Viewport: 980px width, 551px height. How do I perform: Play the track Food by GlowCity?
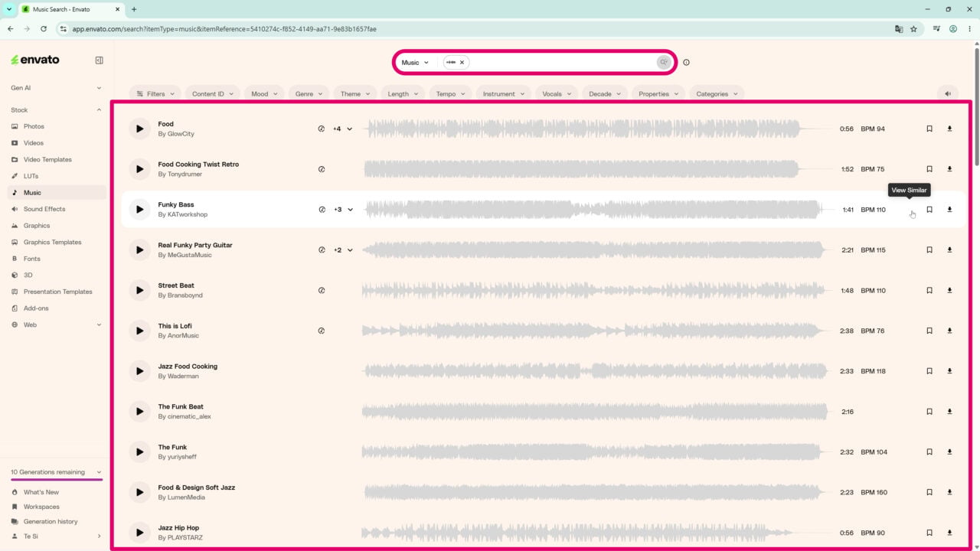pos(139,129)
